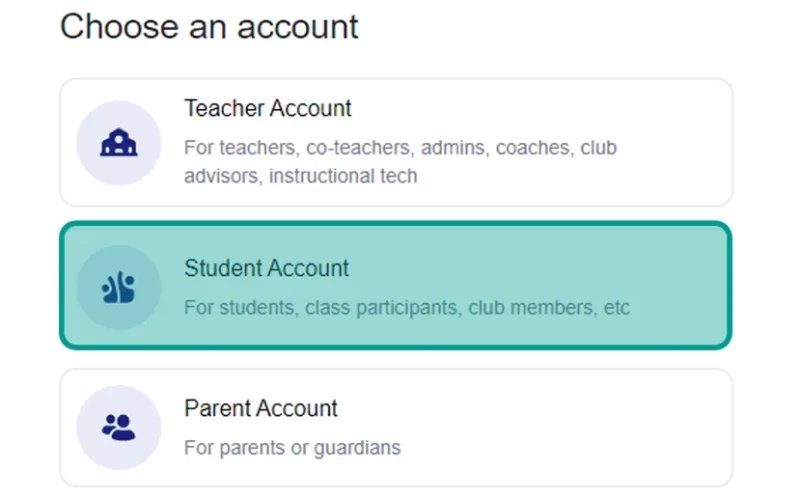Click empty space in the Parent Account card
Viewport: 800px width, 500px height.
(561, 428)
